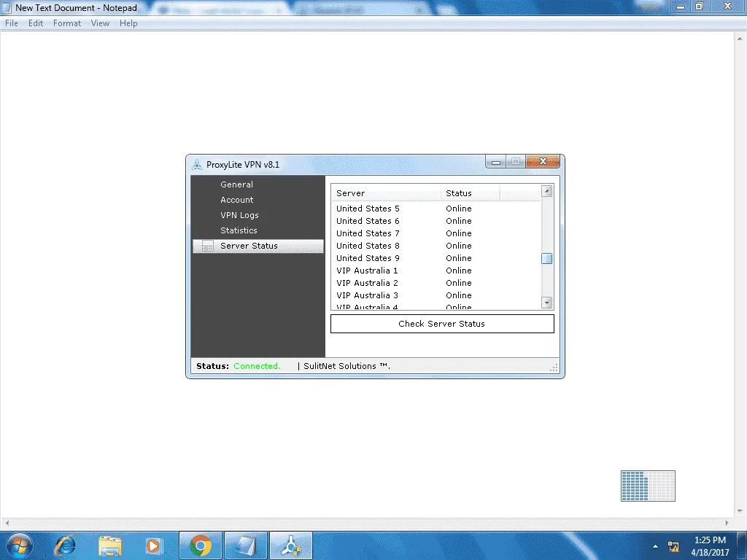Switch to ProxyLite VPN taskbar button

(x=291, y=545)
